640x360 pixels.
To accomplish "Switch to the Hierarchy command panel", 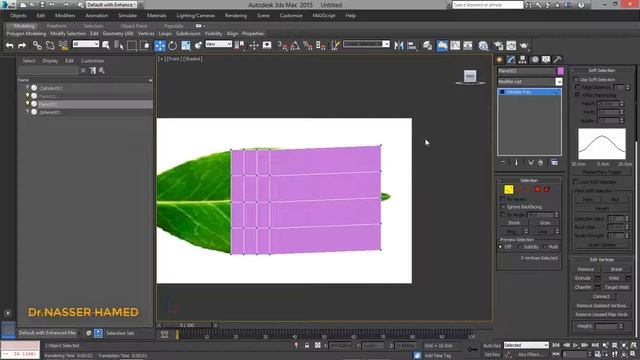I will (x=523, y=60).
